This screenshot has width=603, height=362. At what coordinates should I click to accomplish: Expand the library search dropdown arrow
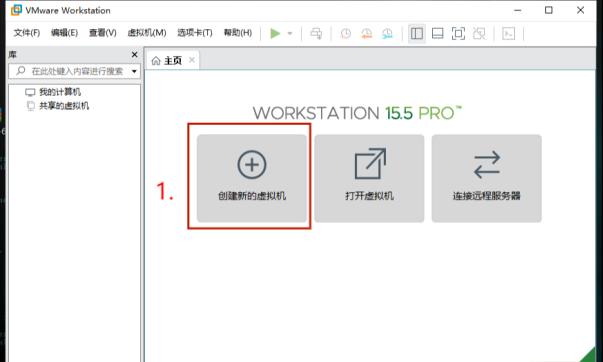pos(134,71)
